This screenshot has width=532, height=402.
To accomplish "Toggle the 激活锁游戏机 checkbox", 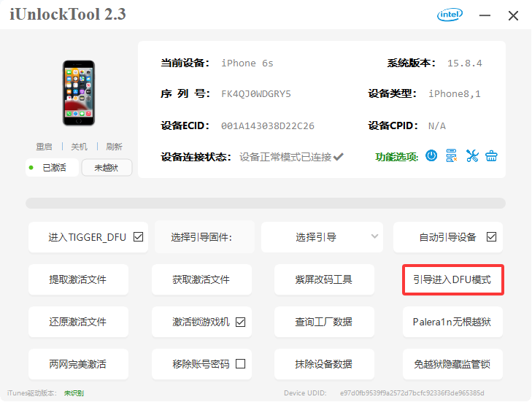I will (x=240, y=322).
